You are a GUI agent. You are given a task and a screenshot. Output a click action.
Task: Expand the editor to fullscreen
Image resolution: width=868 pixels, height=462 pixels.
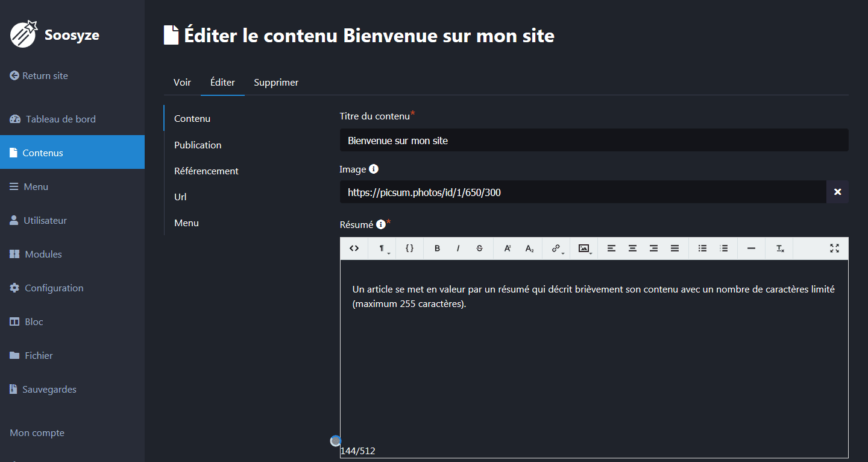coord(834,248)
